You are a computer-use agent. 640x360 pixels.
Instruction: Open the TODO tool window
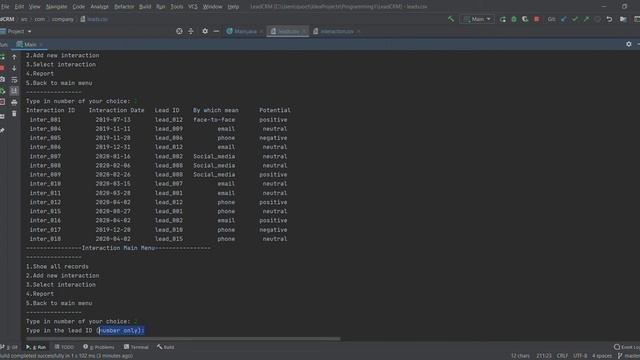pos(64,347)
